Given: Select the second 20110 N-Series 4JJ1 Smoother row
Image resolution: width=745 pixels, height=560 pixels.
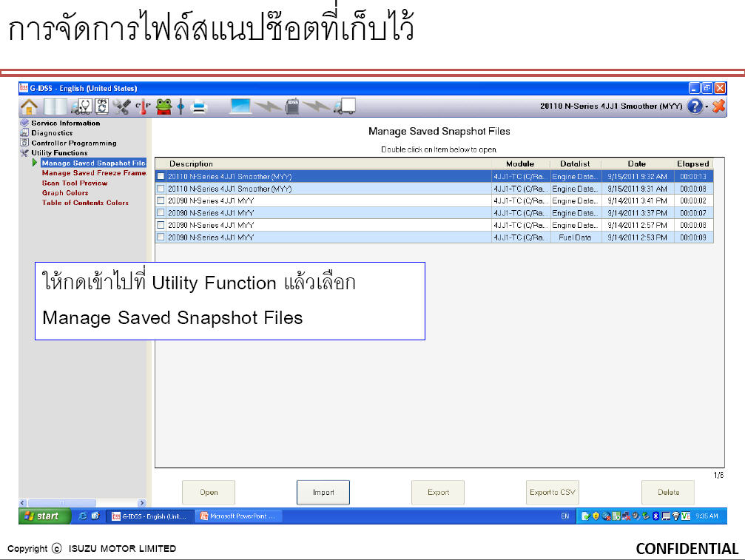Looking at the screenshot, I should [x=434, y=189].
